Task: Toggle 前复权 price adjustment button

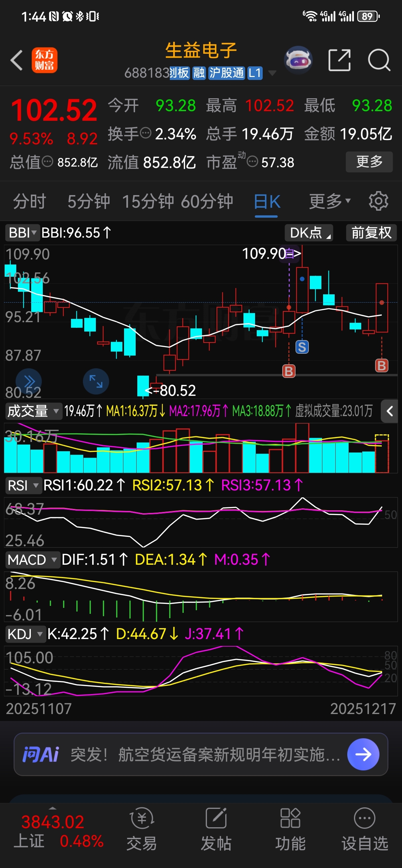Action: click(x=371, y=233)
